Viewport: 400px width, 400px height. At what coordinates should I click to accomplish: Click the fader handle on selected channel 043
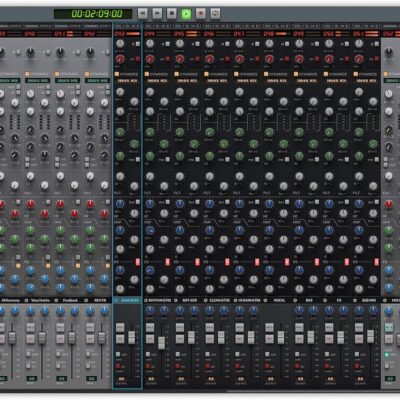point(132,337)
